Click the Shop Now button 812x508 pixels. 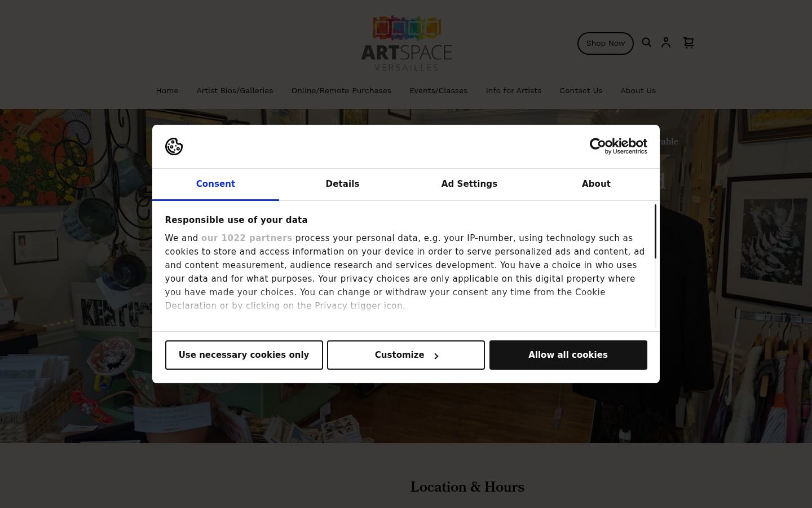606,43
